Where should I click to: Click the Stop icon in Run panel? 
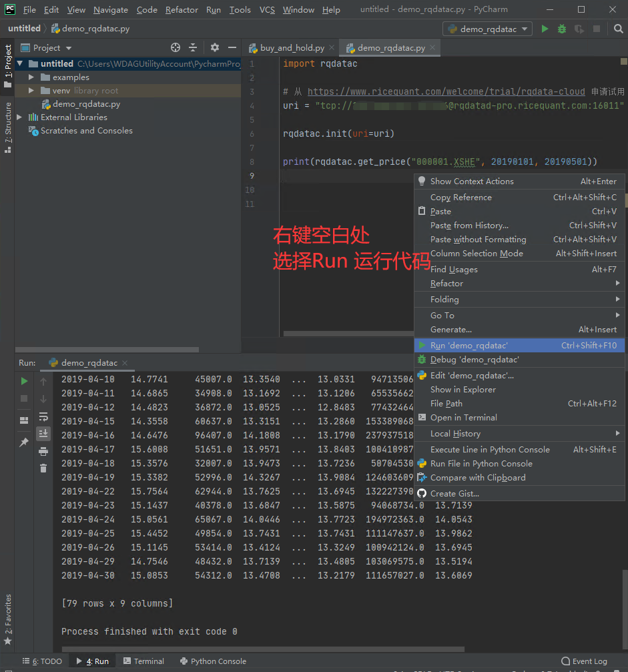(x=24, y=398)
